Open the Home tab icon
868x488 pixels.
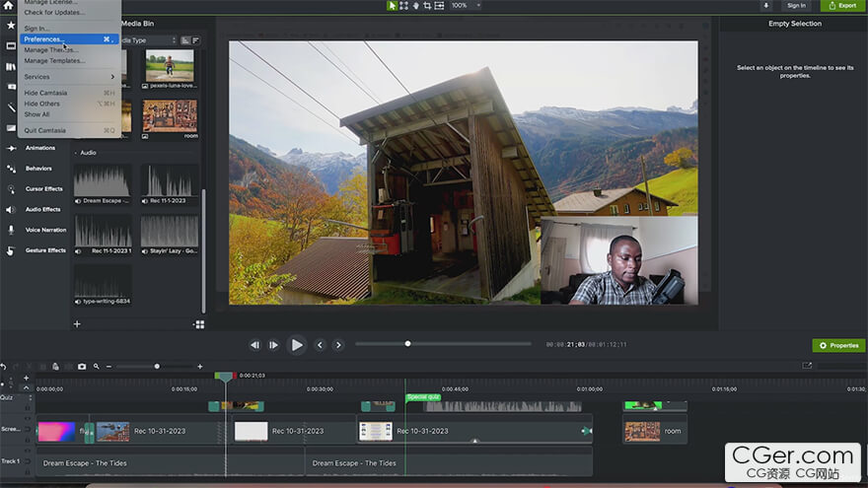[8, 6]
